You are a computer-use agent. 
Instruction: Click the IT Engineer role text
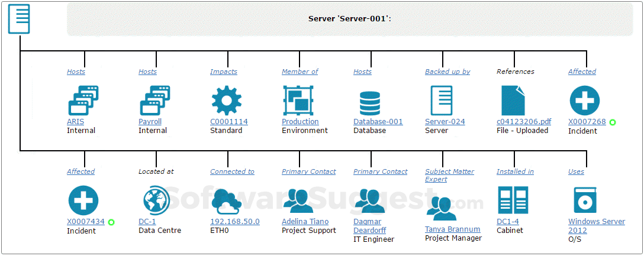pos(373,239)
